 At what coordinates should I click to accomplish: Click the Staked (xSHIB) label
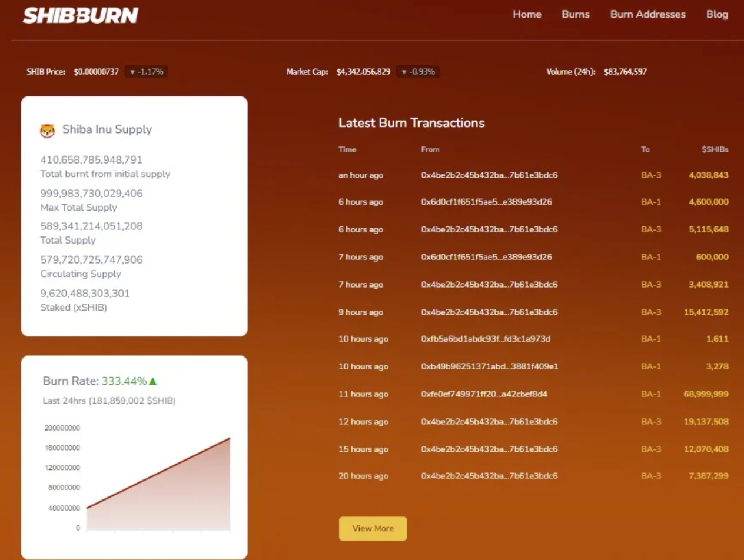pos(74,307)
